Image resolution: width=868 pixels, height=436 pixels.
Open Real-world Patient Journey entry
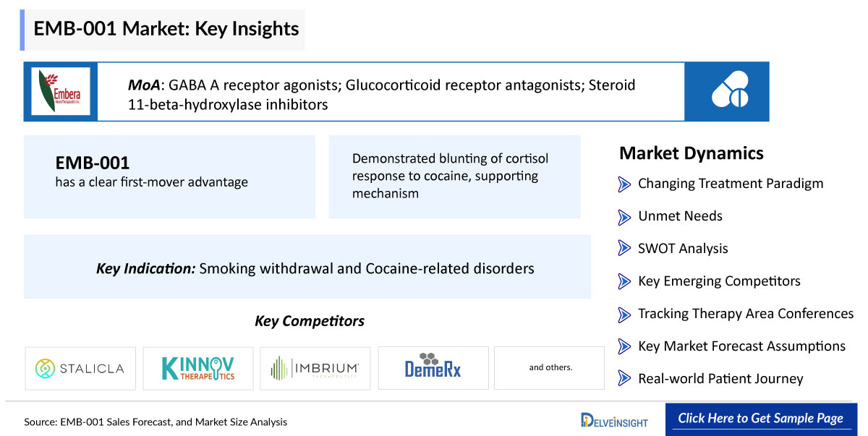tap(720, 379)
